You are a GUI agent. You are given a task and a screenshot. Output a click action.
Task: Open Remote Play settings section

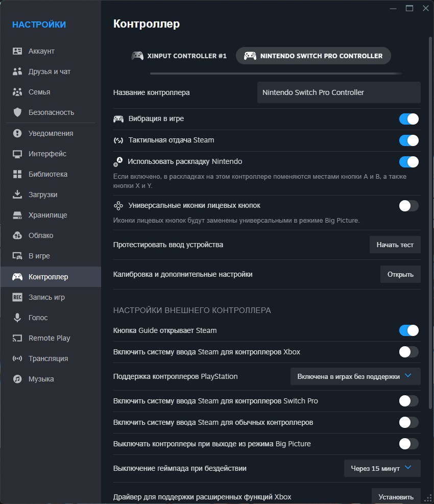51,338
